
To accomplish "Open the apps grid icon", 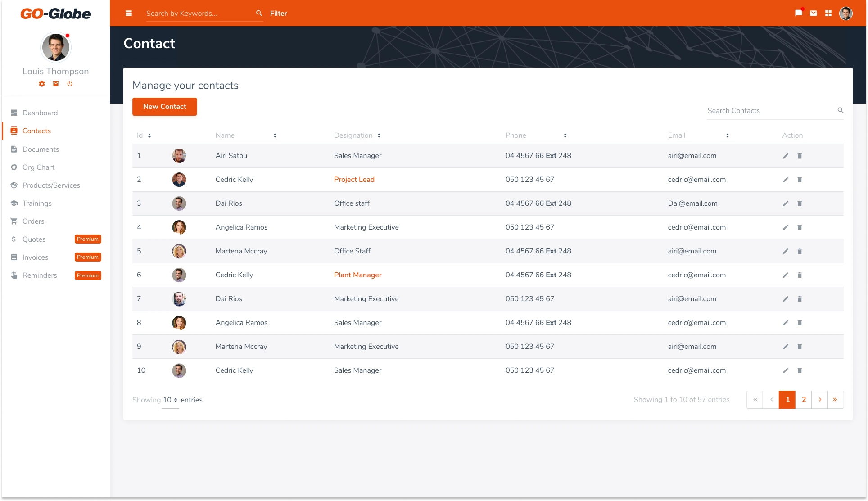I will [828, 13].
